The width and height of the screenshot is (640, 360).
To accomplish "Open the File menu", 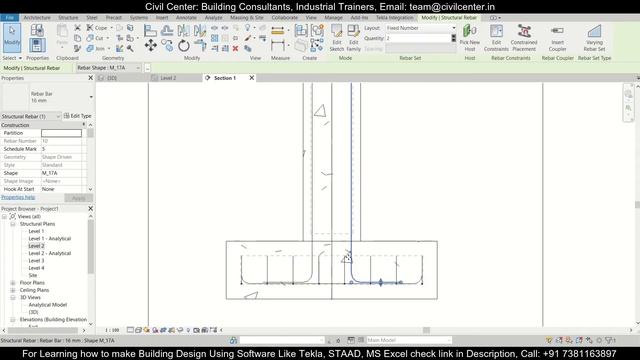I will [x=9, y=18].
